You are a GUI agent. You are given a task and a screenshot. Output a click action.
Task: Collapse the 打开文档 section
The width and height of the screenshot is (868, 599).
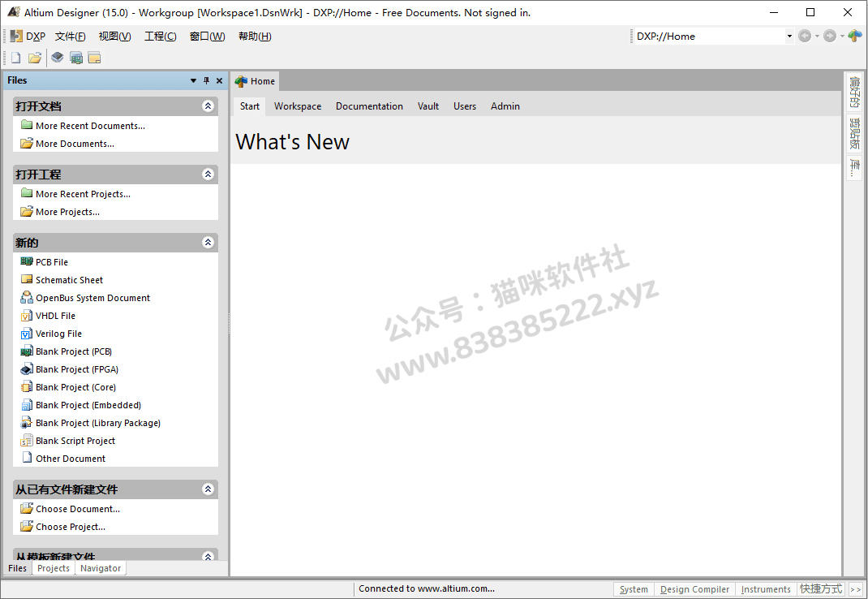point(208,106)
